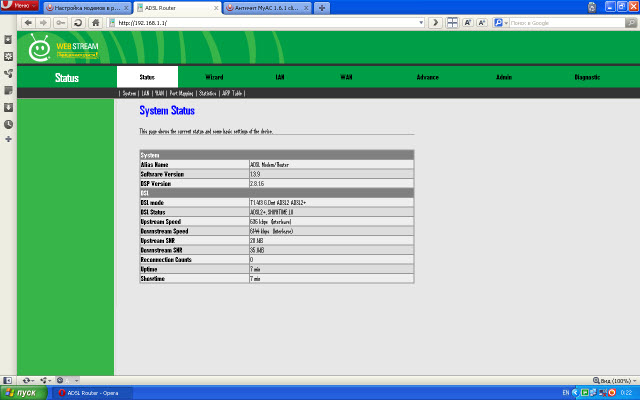Click the Statistics submenu link
This screenshot has width=640, height=400.
pyautogui.click(x=207, y=93)
